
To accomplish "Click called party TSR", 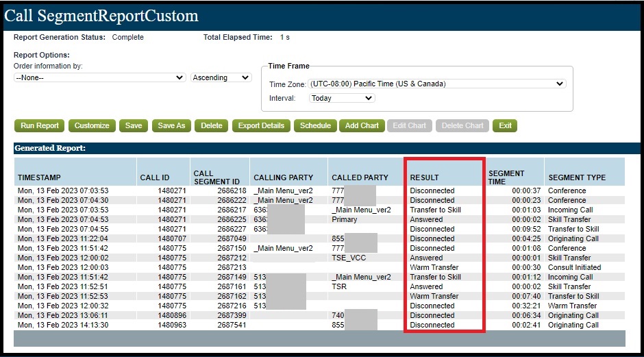I will click(339, 286).
